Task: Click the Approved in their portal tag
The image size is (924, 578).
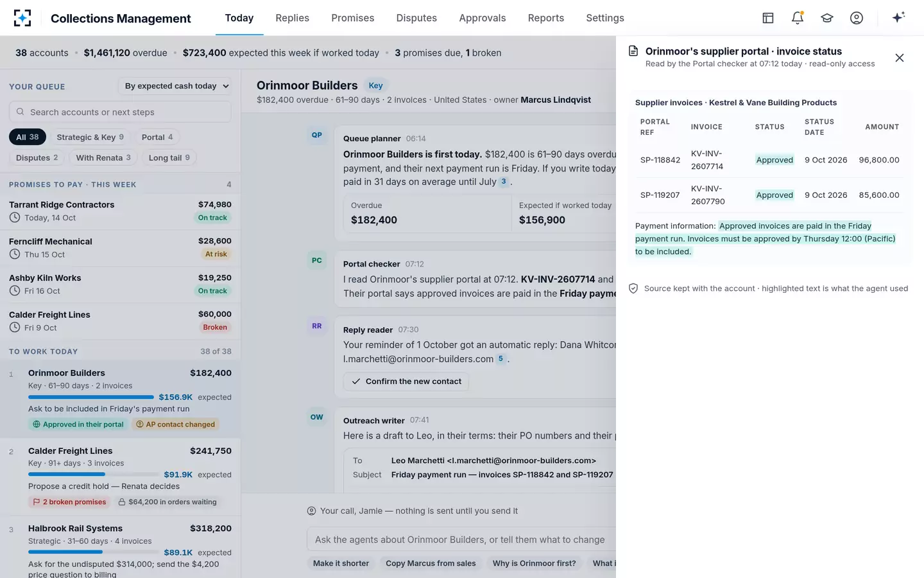Action: [78, 425]
